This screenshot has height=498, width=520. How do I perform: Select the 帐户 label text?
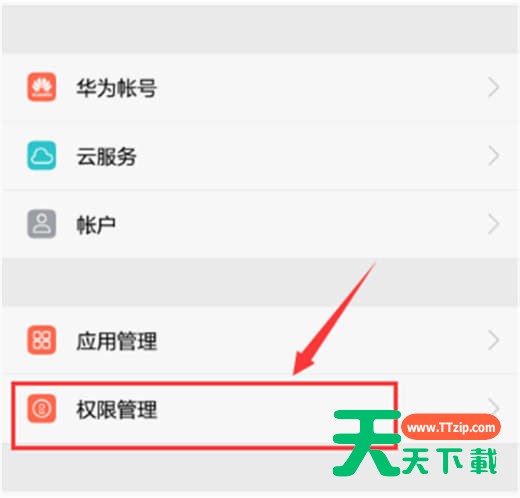[x=96, y=225]
